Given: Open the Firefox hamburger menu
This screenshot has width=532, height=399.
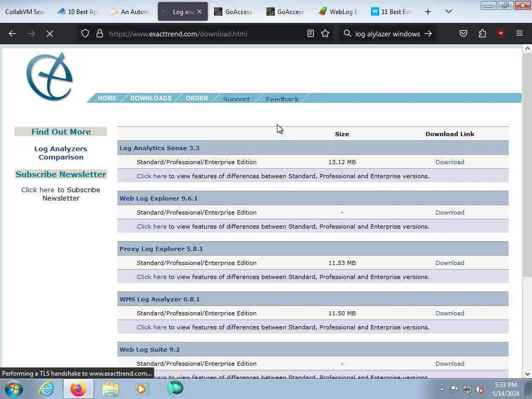Looking at the screenshot, I should 520,33.
